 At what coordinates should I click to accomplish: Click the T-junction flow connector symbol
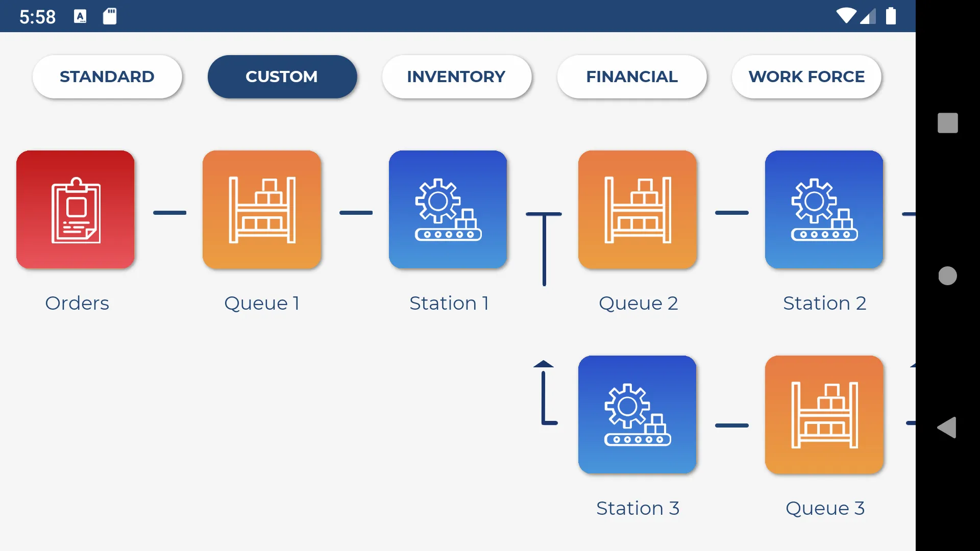pos(543,248)
